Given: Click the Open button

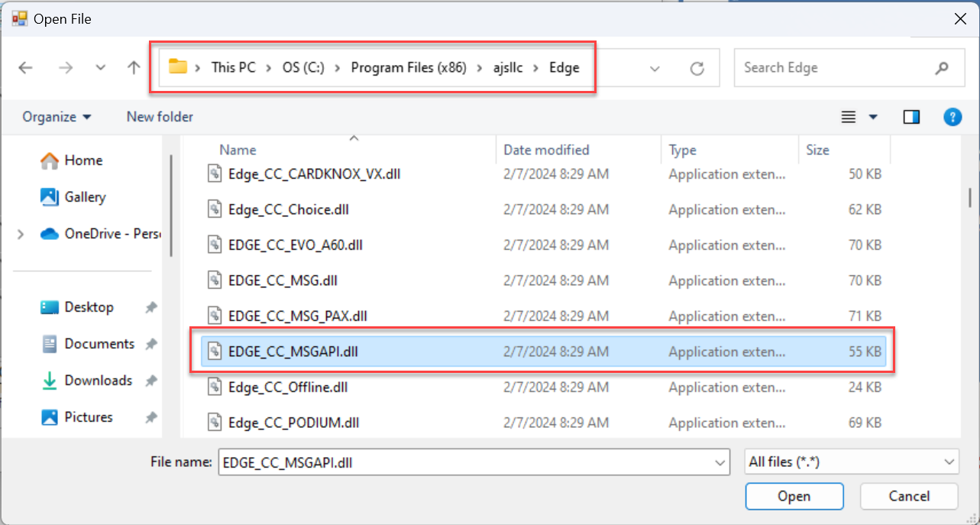Looking at the screenshot, I should click(794, 496).
